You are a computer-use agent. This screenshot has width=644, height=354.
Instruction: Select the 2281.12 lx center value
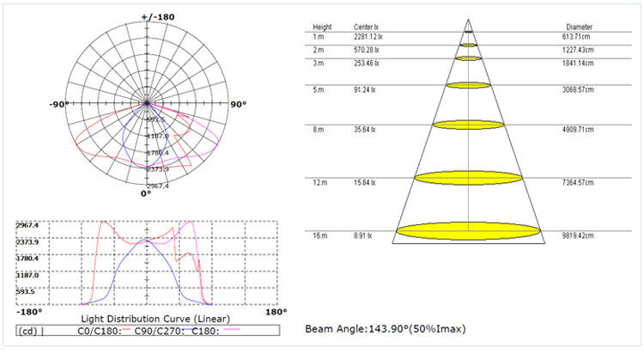370,37
